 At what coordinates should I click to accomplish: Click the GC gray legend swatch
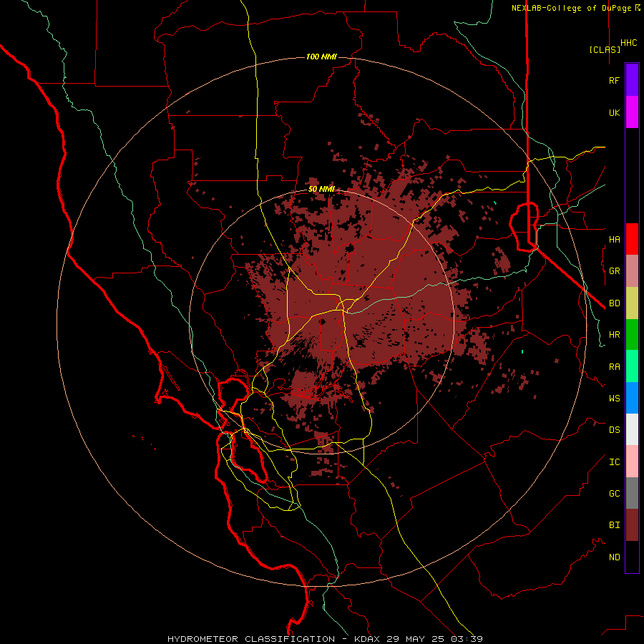coord(632,493)
